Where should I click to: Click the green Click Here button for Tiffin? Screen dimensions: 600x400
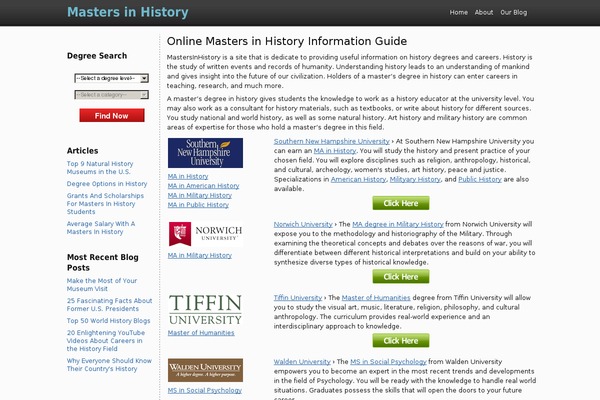[x=401, y=341]
